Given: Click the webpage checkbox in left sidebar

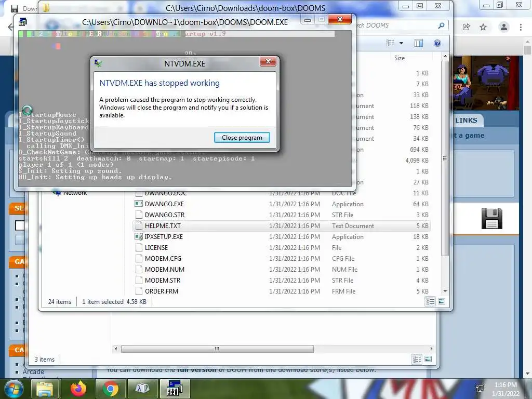Looking at the screenshot, I should point(20,225).
